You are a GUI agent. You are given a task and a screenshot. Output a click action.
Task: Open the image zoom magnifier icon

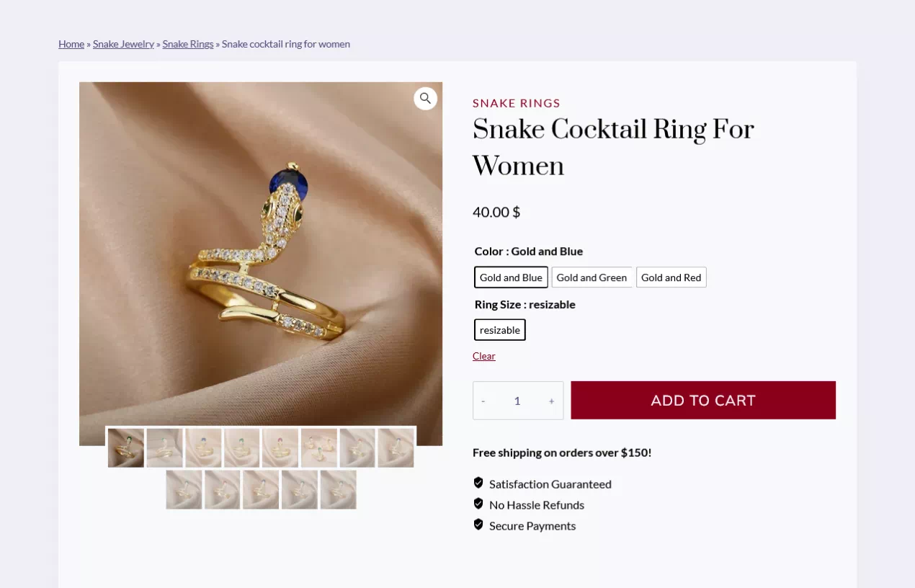coord(425,99)
